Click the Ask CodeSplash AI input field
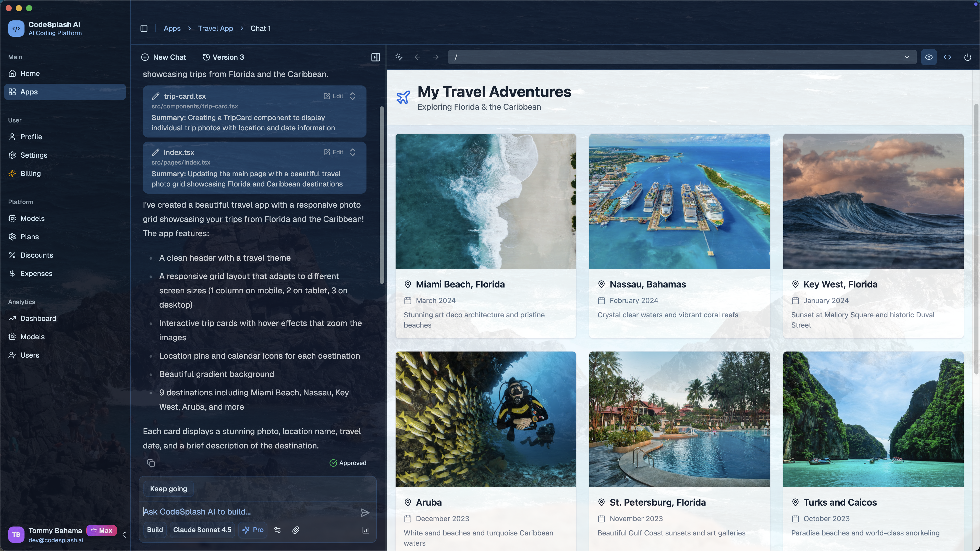 click(x=228, y=511)
